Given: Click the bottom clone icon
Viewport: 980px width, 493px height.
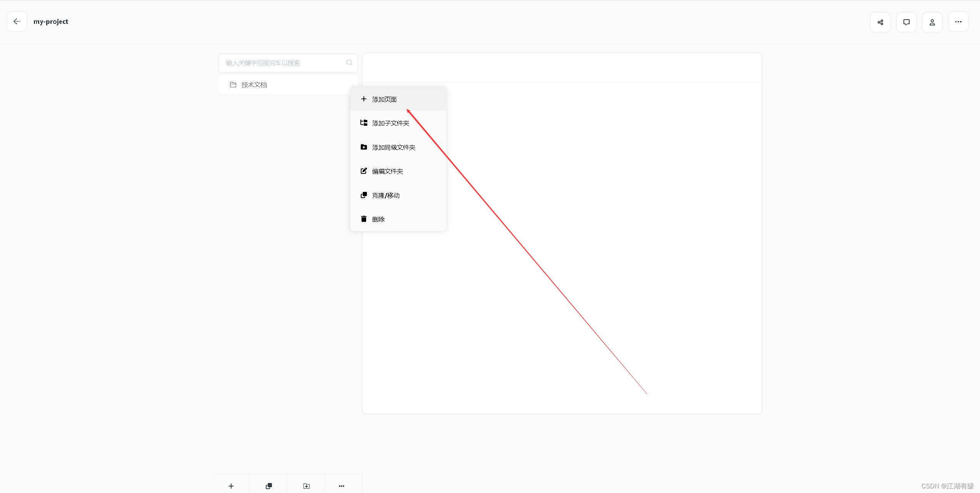Looking at the screenshot, I should [x=268, y=486].
